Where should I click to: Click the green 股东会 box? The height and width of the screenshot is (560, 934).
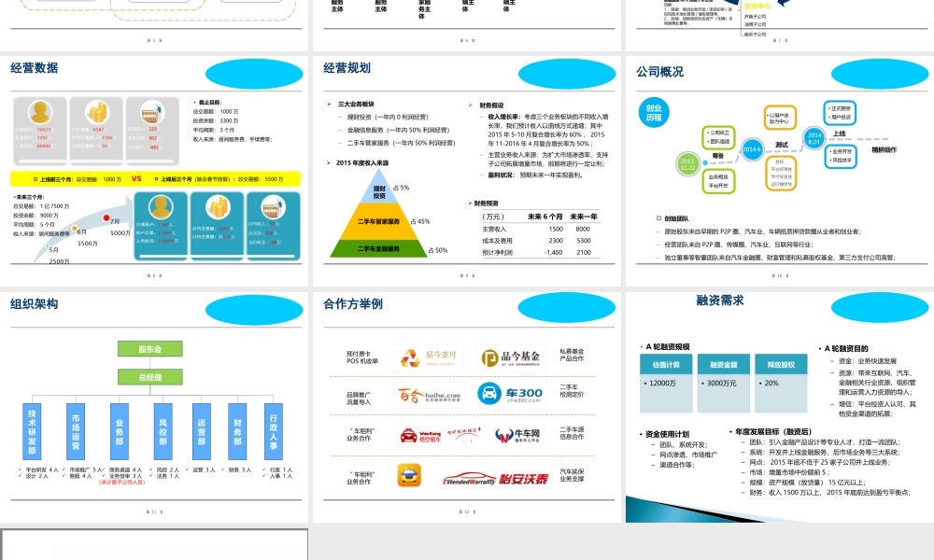click(x=150, y=349)
